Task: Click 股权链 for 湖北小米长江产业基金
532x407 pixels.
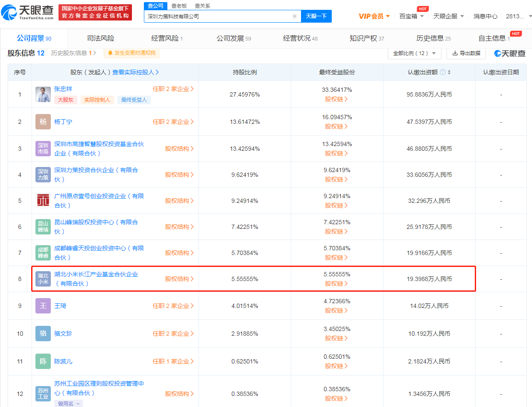Action: (x=337, y=283)
